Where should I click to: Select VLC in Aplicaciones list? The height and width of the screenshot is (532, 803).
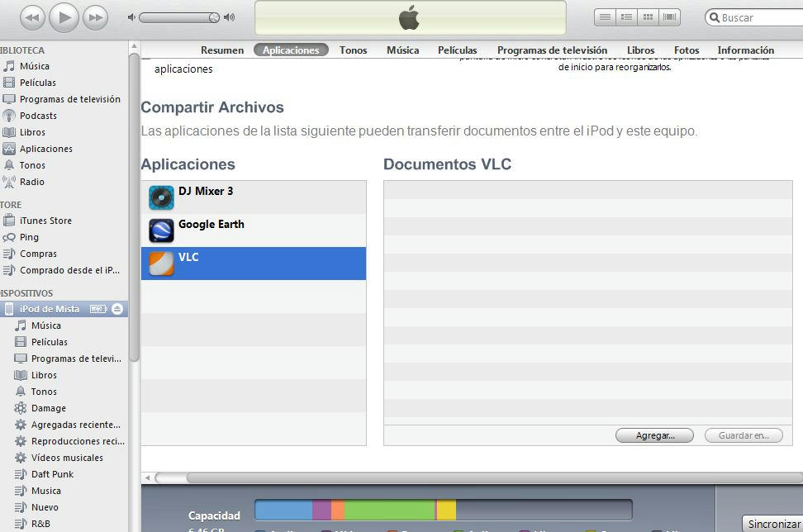coord(254,264)
